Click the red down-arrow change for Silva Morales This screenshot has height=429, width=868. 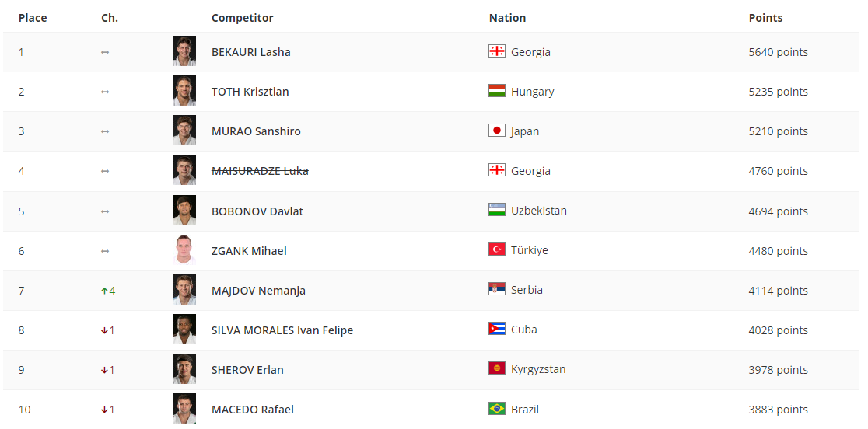tap(107, 330)
